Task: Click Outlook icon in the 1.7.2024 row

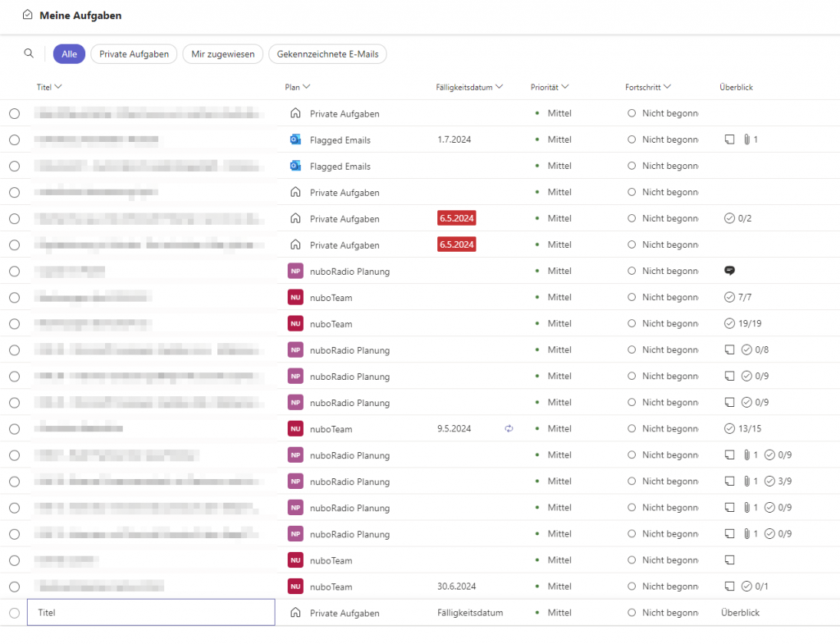Action: click(295, 139)
